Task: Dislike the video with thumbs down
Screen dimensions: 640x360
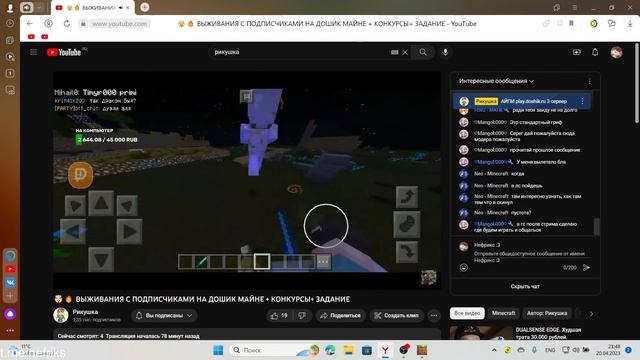Action: [302, 316]
